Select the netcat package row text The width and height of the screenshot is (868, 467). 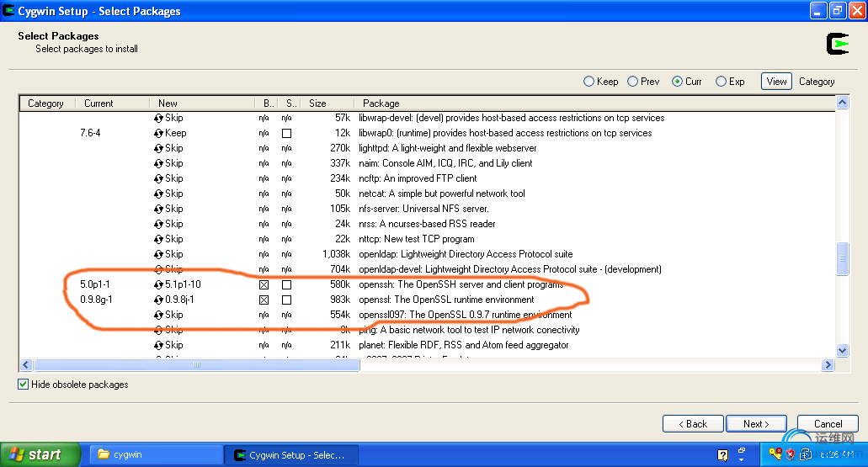pyautogui.click(x=442, y=194)
